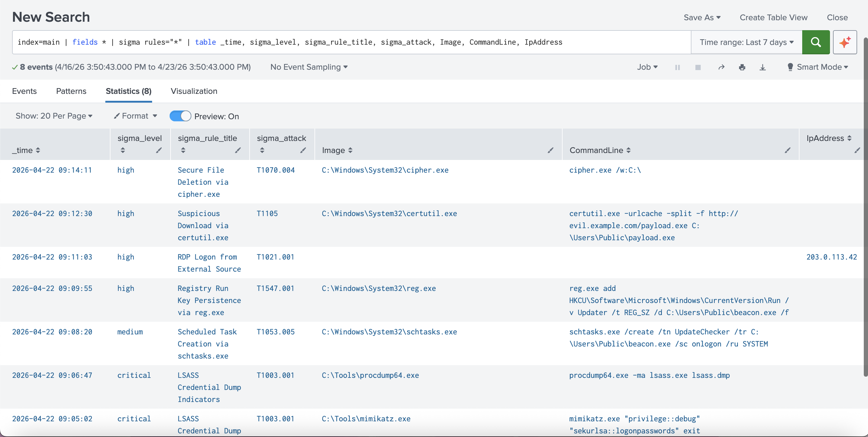Stop the search job
Screen dimensions: 868x437
698,67
